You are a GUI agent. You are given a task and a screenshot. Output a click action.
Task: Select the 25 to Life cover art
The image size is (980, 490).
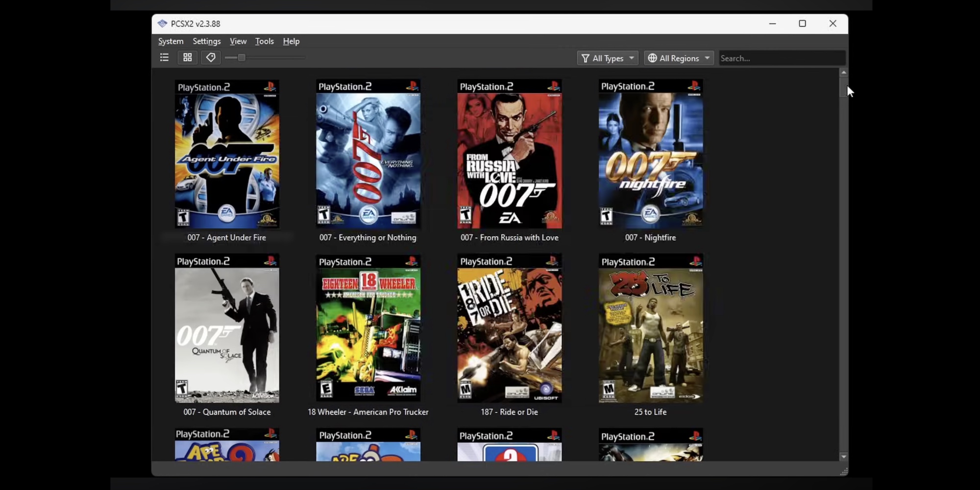[650, 328]
